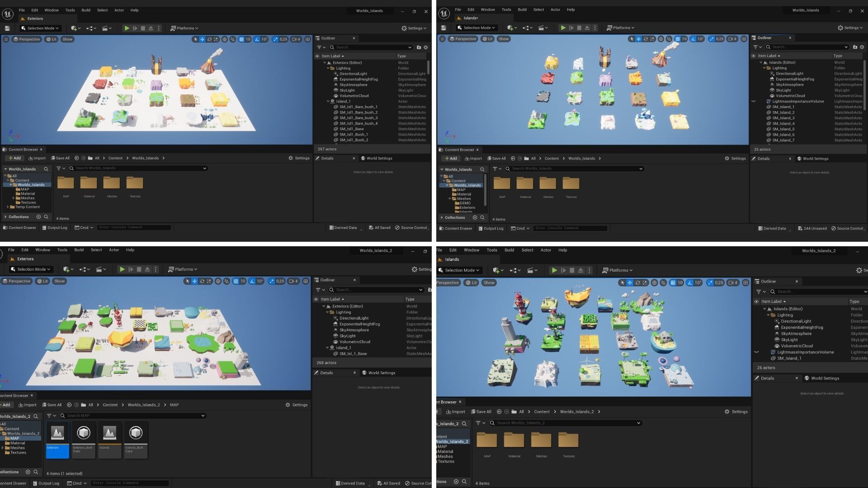868x488 pixels.
Task: Collapse Island_1 actor in top-left Outliner
Action: [x=328, y=102]
